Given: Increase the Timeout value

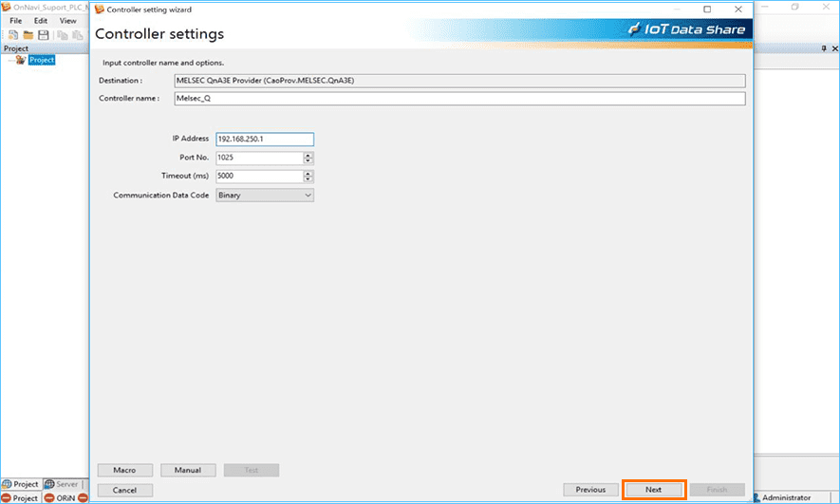Looking at the screenshot, I should [x=308, y=173].
